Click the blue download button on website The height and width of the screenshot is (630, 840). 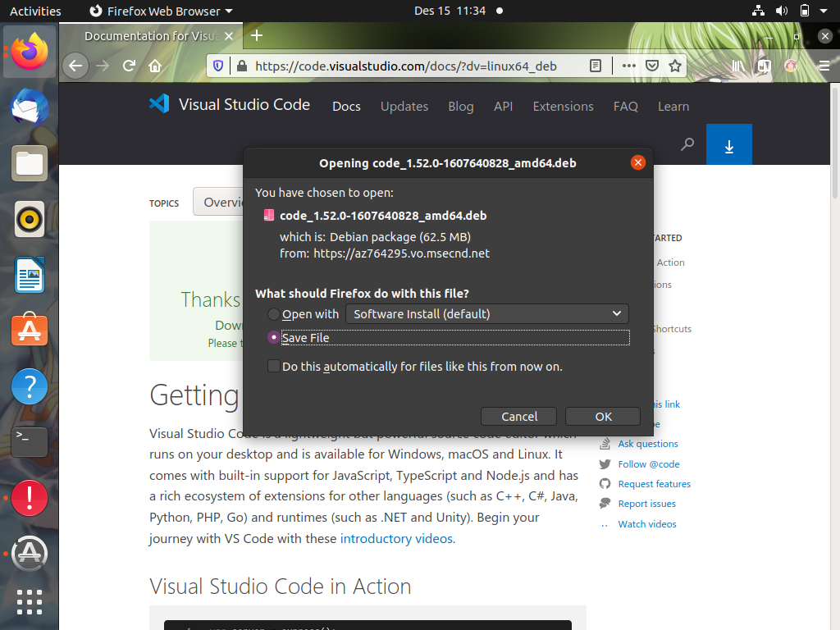(729, 144)
